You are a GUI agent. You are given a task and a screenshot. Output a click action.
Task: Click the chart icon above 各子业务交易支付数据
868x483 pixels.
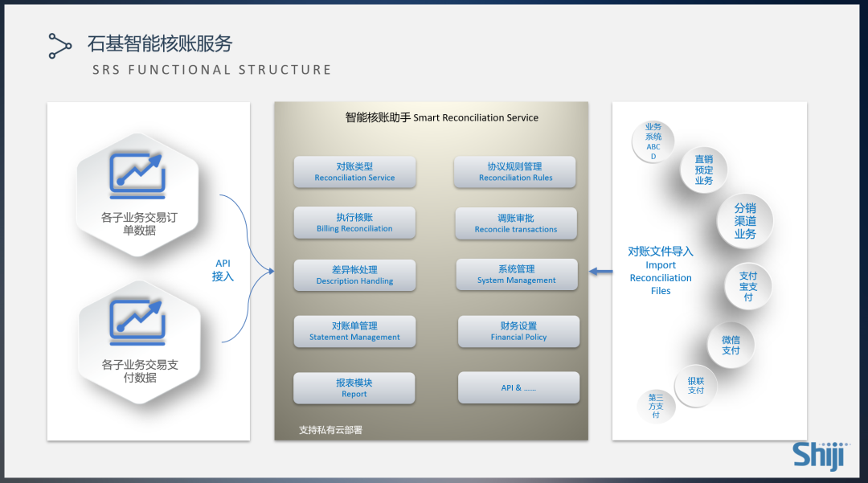click(137, 322)
